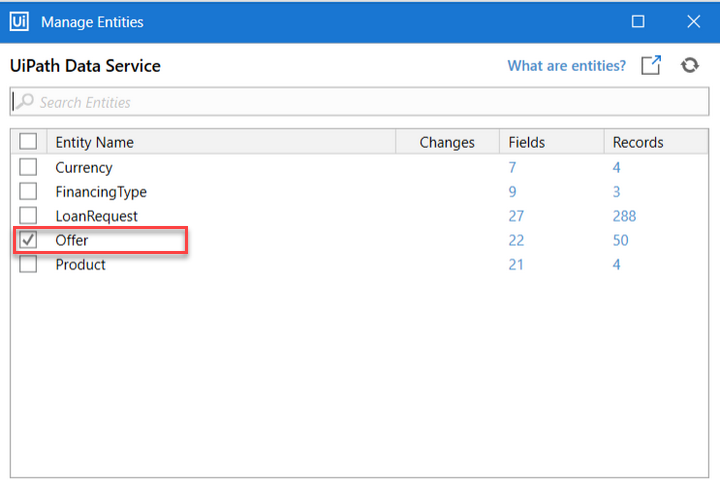This screenshot has height=480, width=721.
Task: Check the LoanRequest entity checkbox
Action: pyautogui.click(x=28, y=215)
